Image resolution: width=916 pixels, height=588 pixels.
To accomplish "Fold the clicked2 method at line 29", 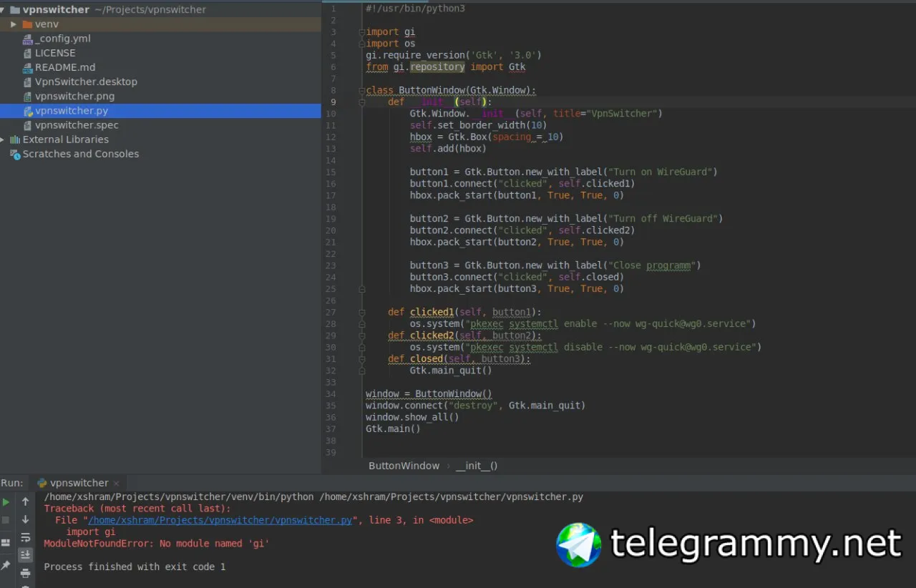I will pyautogui.click(x=361, y=335).
